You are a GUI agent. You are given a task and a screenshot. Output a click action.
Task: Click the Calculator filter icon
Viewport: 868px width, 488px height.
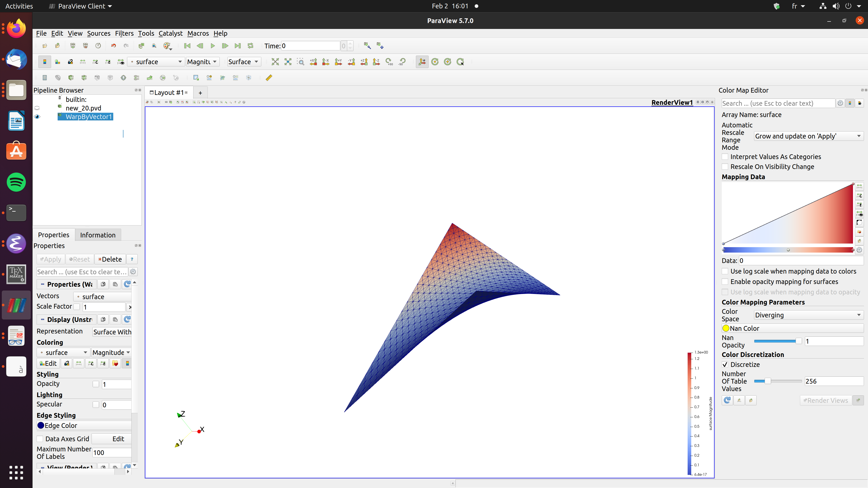click(45, 78)
